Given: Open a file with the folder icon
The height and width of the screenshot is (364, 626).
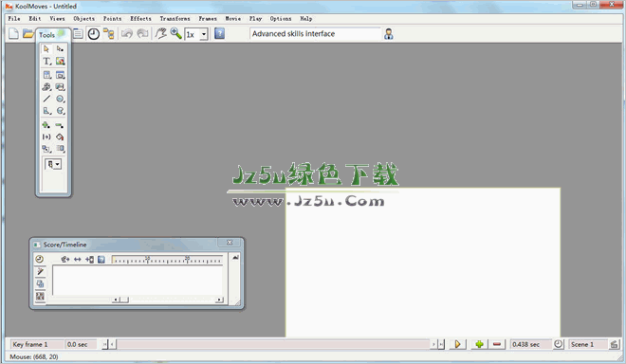Looking at the screenshot, I should pyautogui.click(x=28, y=34).
